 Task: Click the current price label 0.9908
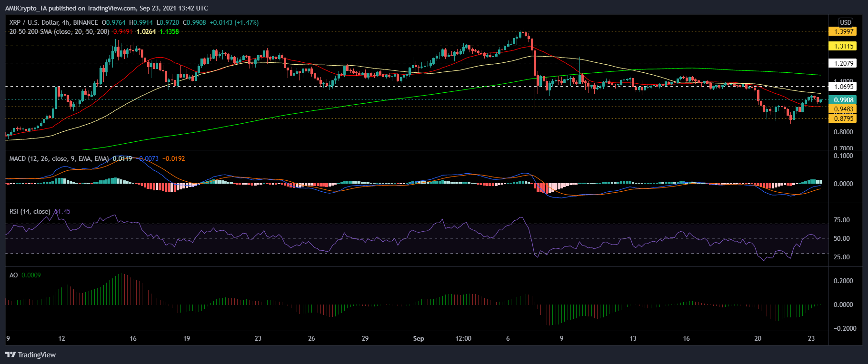(x=842, y=100)
